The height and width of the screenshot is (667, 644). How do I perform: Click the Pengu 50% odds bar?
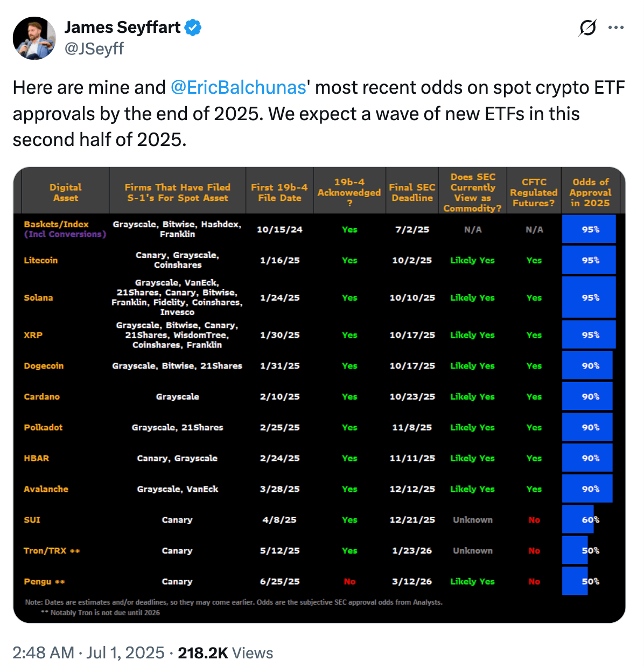[x=575, y=581]
